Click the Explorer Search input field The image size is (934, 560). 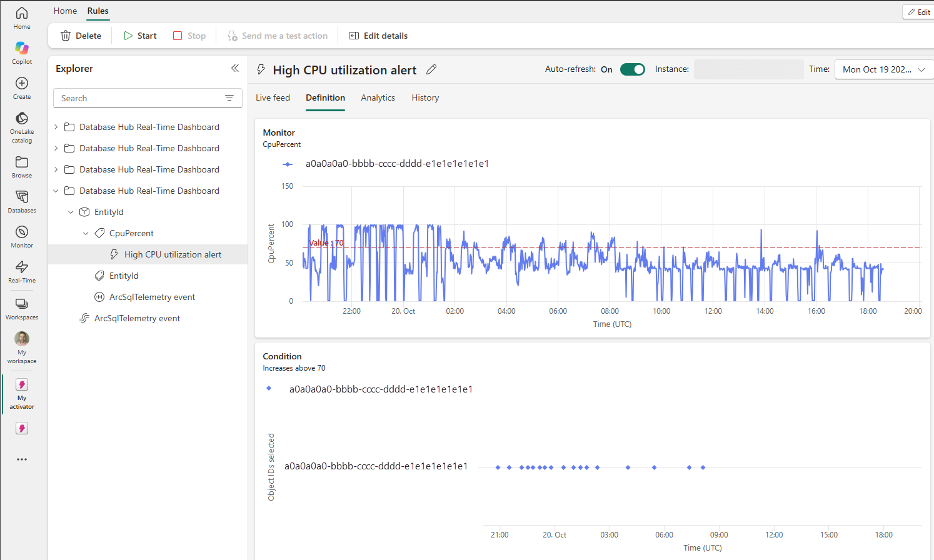coord(148,98)
